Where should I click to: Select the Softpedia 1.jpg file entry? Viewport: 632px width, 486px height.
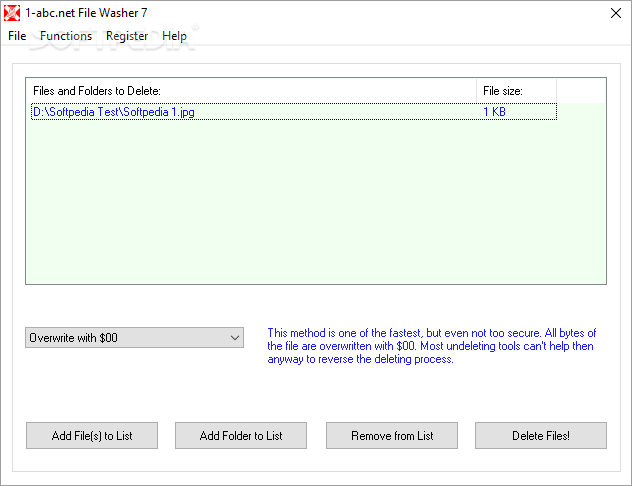(294, 112)
